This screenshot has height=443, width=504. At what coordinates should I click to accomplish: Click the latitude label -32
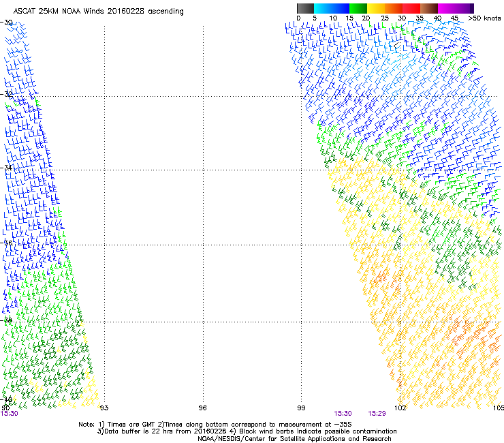pos(6,94)
